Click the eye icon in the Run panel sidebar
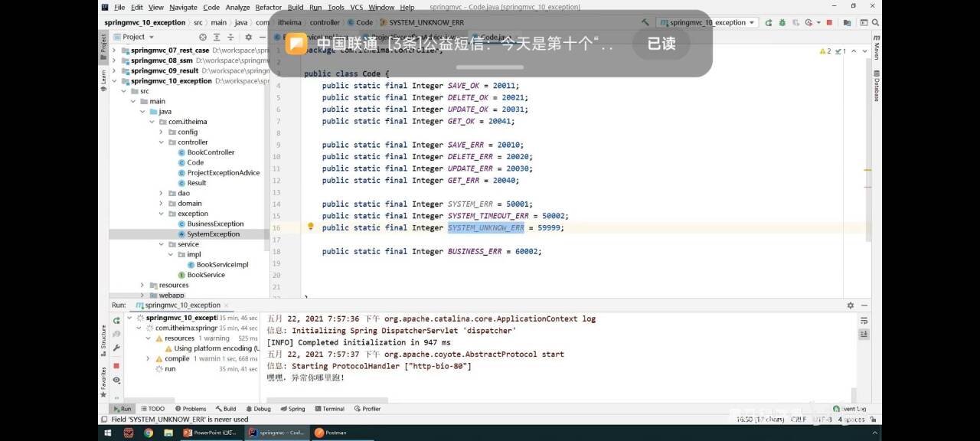This screenshot has height=441, width=980. [116, 380]
